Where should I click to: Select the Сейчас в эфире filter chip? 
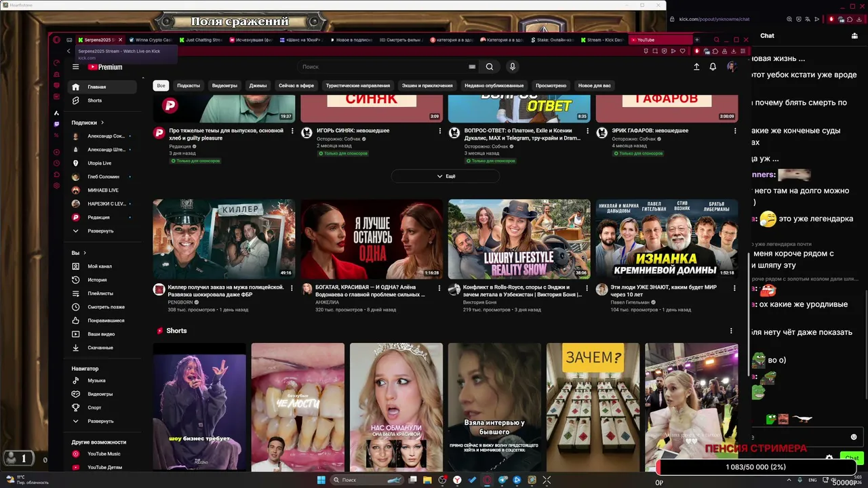296,85
